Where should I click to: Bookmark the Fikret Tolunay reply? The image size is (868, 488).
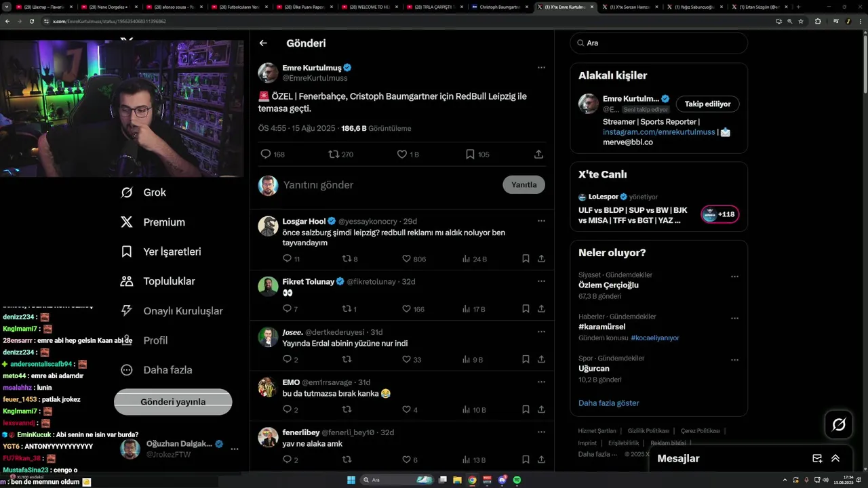coord(526,309)
